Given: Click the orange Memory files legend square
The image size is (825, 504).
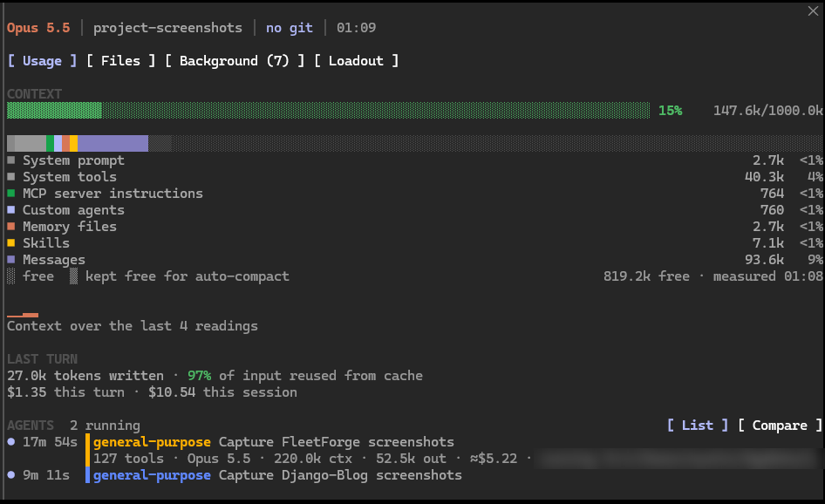Looking at the screenshot, I should pos(11,226).
